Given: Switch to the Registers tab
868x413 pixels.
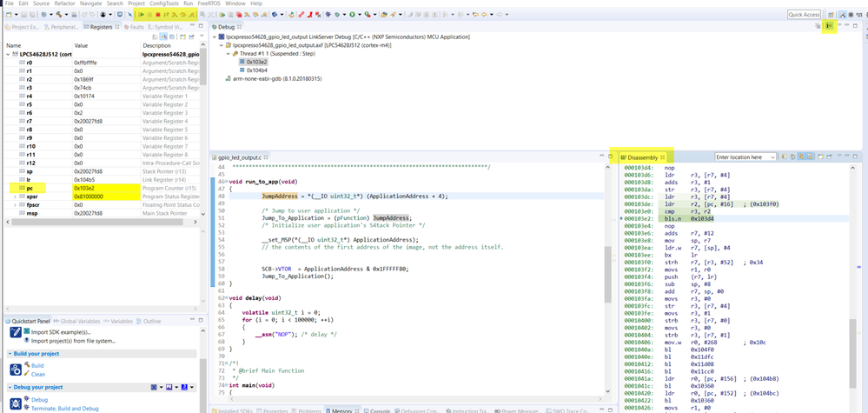Looking at the screenshot, I should [x=100, y=27].
